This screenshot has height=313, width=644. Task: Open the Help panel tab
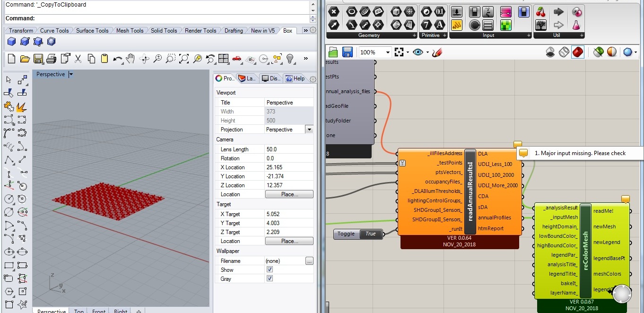point(295,78)
